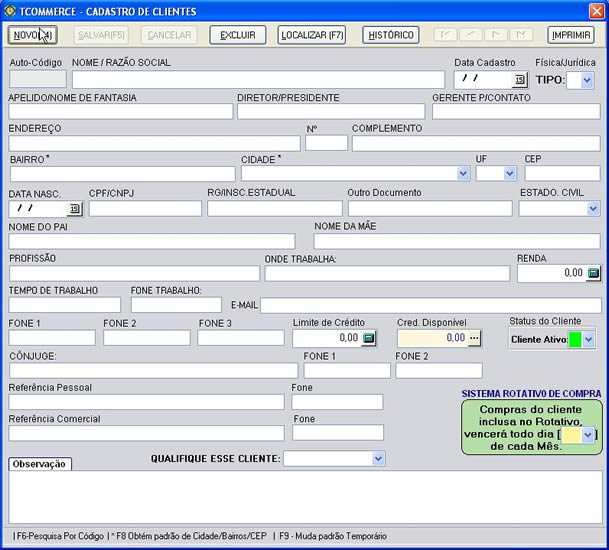Focus the E-MAIL input field
Image resolution: width=609 pixels, height=550 pixels.
pos(431,305)
